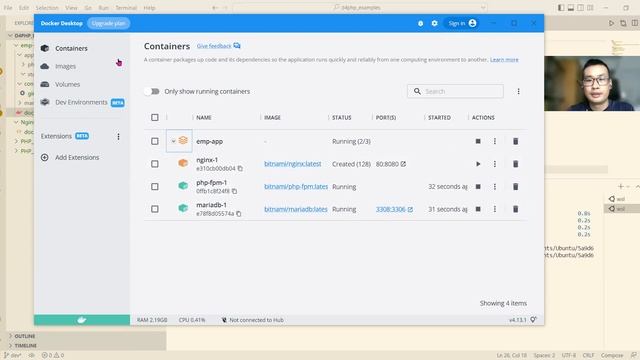Open mariadb port 3308:3306 link
The image size is (640, 360).
(x=394, y=209)
